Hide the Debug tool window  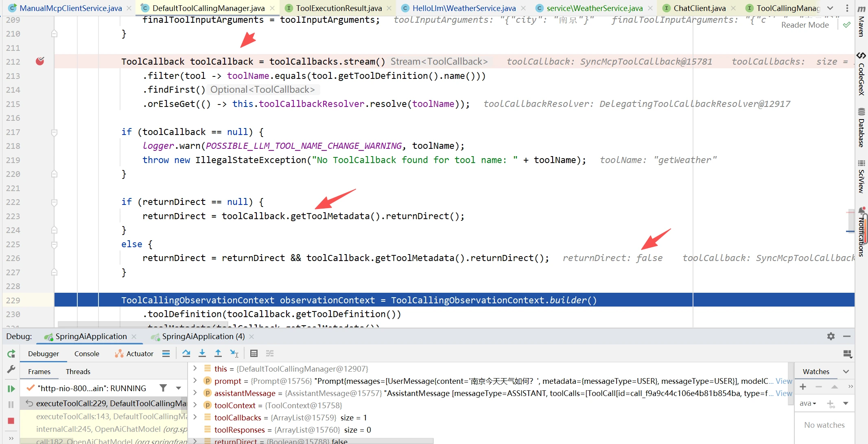[x=847, y=336]
